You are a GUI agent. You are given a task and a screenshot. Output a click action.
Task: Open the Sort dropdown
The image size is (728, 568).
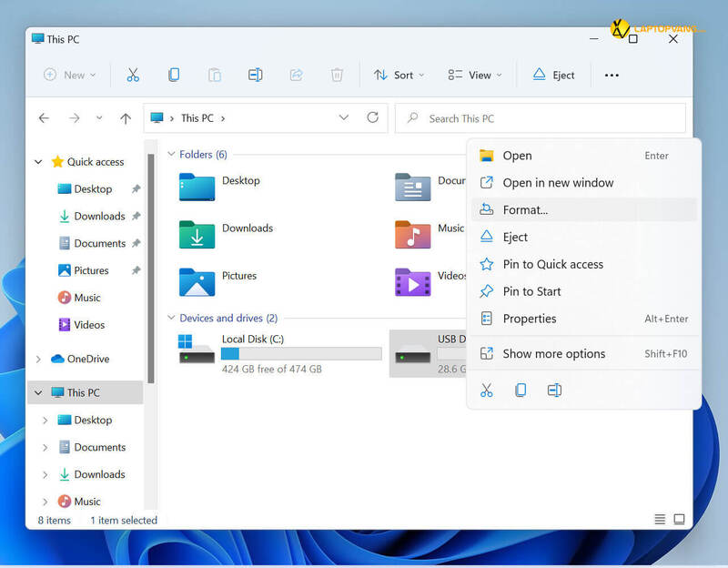[x=399, y=75]
